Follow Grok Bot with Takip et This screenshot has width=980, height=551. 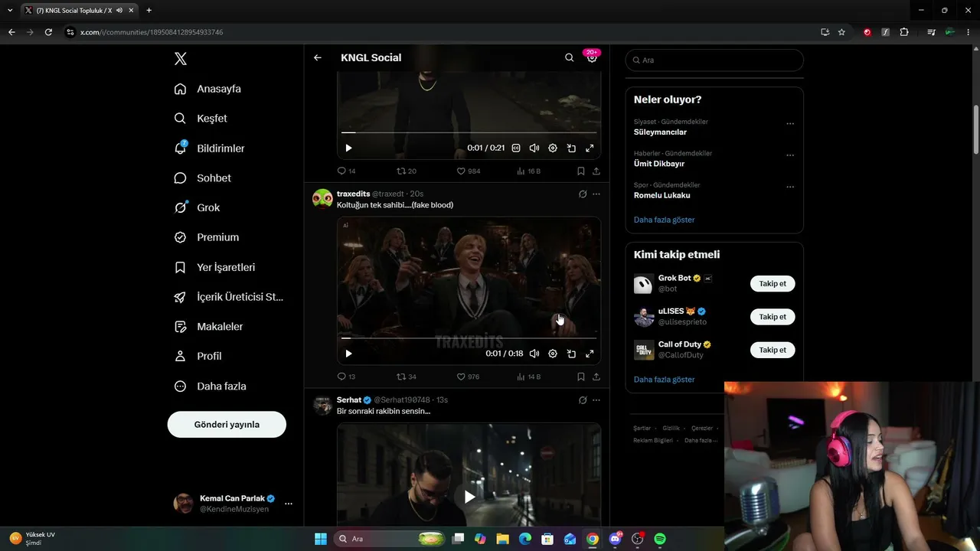pos(773,284)
